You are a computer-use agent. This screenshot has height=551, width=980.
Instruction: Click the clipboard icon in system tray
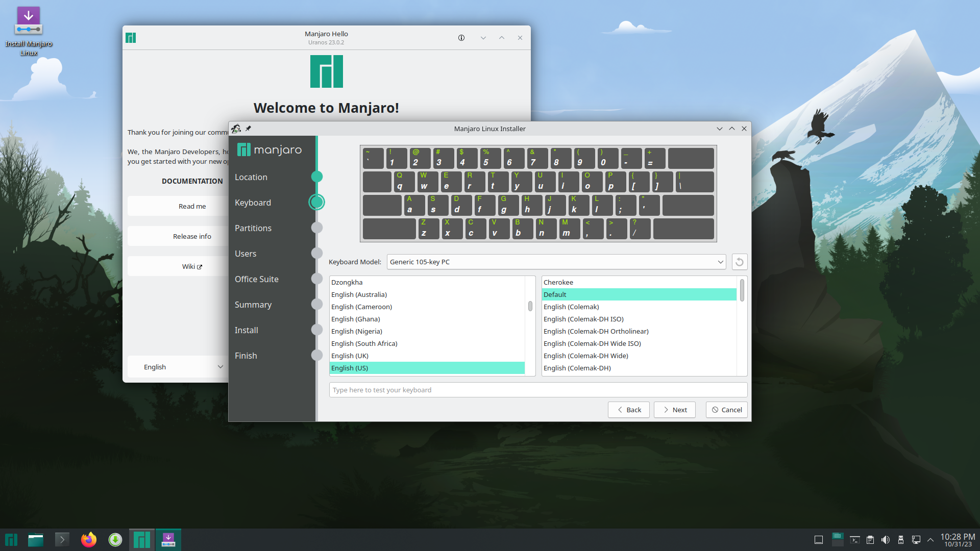(870, 540)
